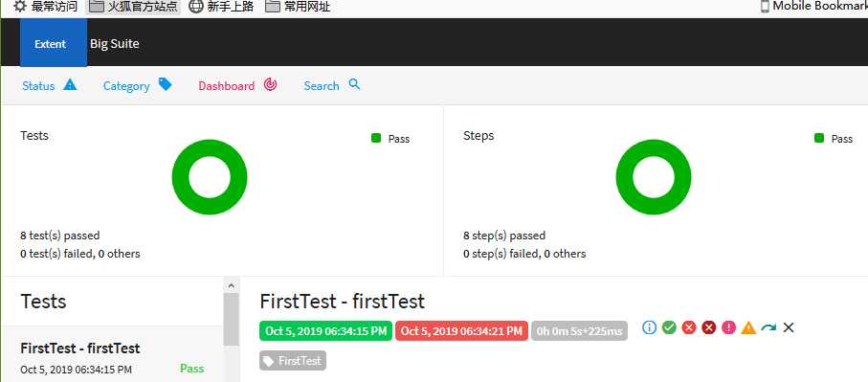Screen dimensions: 868x382
Task: Click the green Steps donut chart
Action: [x=654, y=177]
